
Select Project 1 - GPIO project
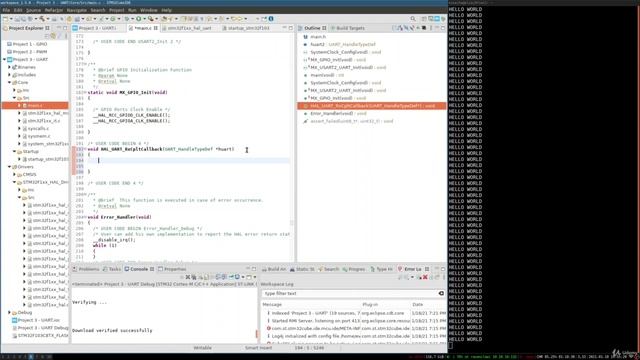(29, 44)
